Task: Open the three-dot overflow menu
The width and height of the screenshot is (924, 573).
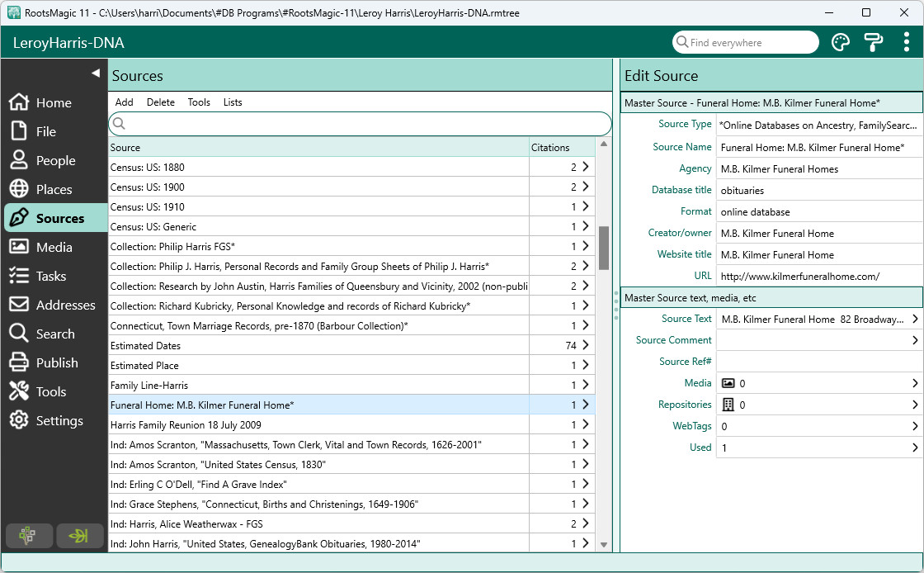Action: (x=907, y=42)
